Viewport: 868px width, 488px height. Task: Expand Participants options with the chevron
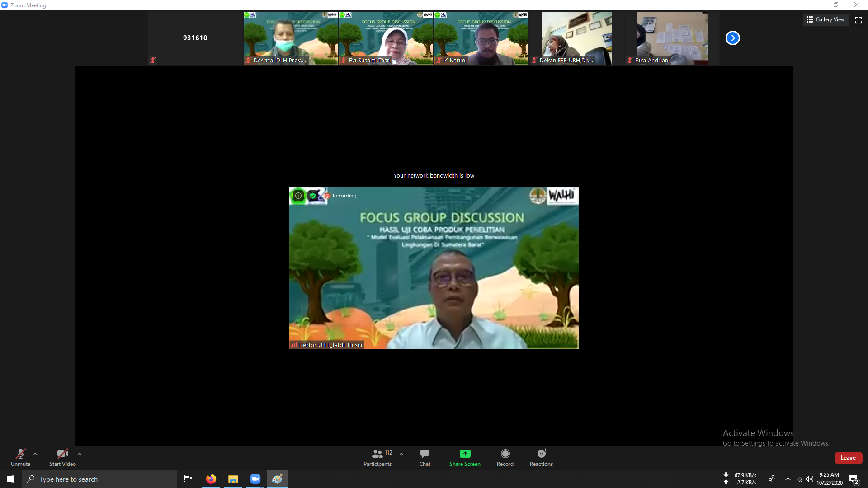click(401, 454)
